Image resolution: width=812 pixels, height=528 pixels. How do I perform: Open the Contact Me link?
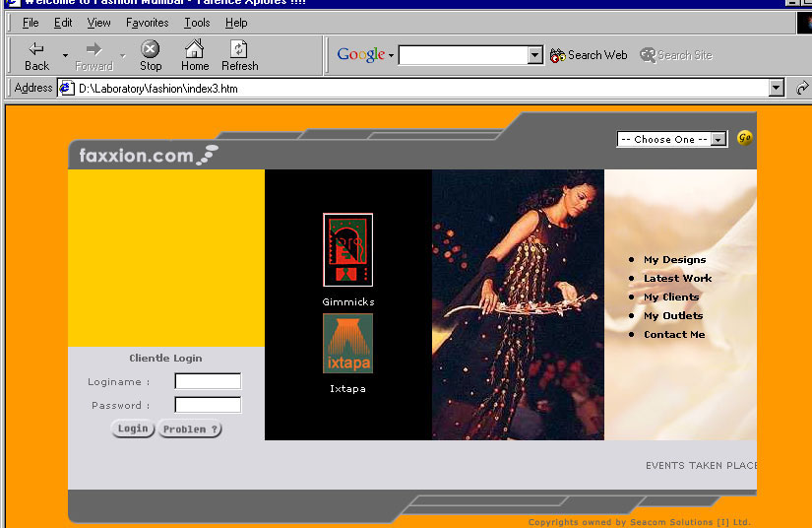[x=674, y=334]
